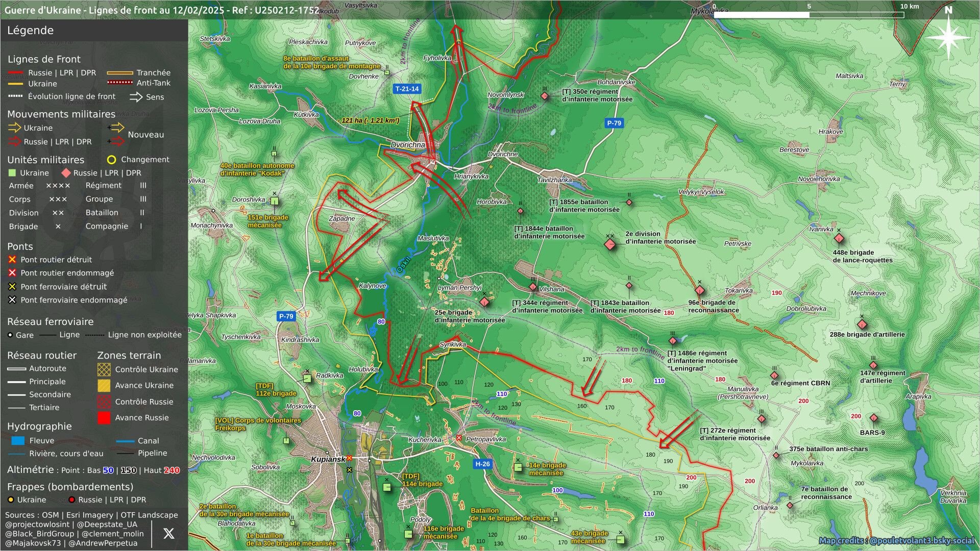
Task: Click the X (Twitter) logo icon
Action: (168, 533)
